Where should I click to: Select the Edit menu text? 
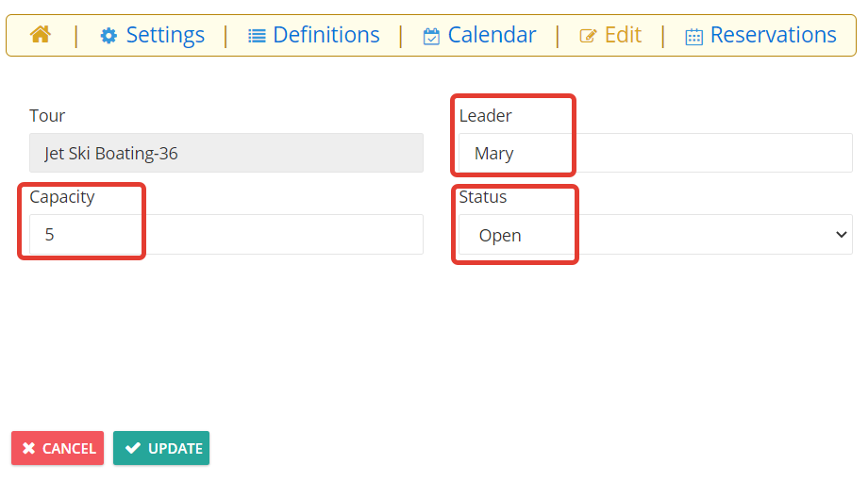tap(623, 35)
